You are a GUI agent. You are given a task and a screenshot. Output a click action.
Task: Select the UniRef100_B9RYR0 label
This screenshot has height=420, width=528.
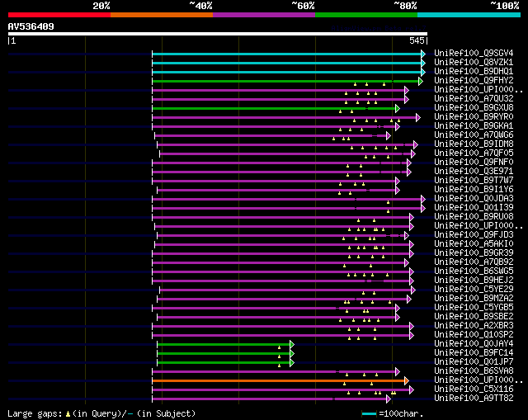[x=474, y=117]
